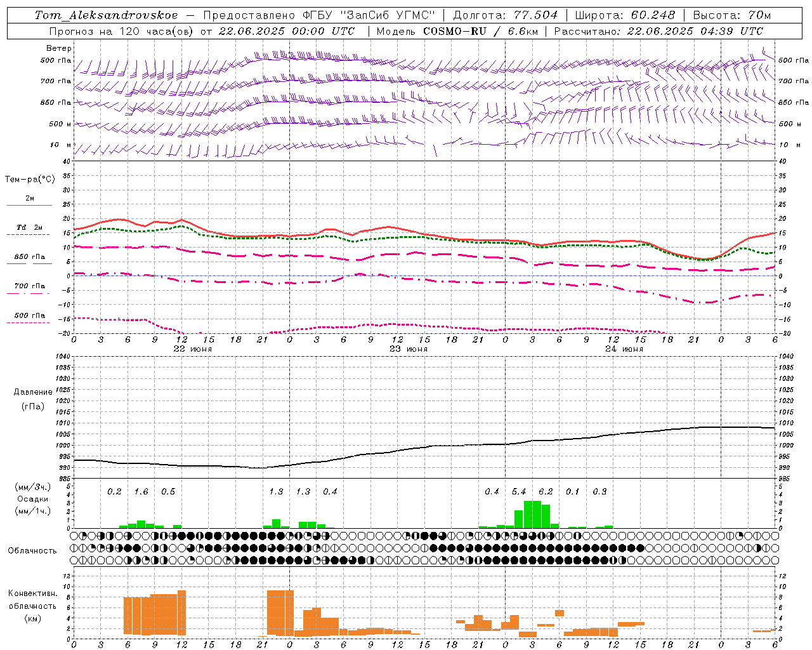The height and width of the screenshot is (650, 812).
Task: Click the Тем-ра(°C) panel label
Action: click(x=30, y=179)
